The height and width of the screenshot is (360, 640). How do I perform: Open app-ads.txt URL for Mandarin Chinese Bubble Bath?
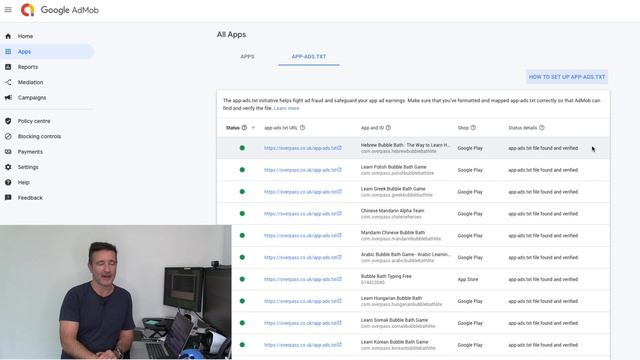302,236
